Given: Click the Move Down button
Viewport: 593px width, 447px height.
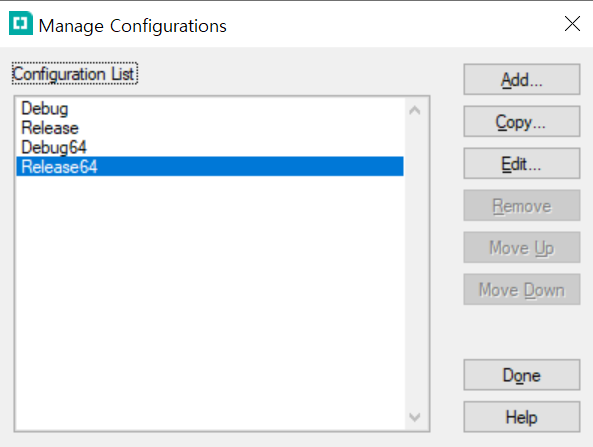Looking at the screenshot, I should pyautogui.click(x=522, y=289).
